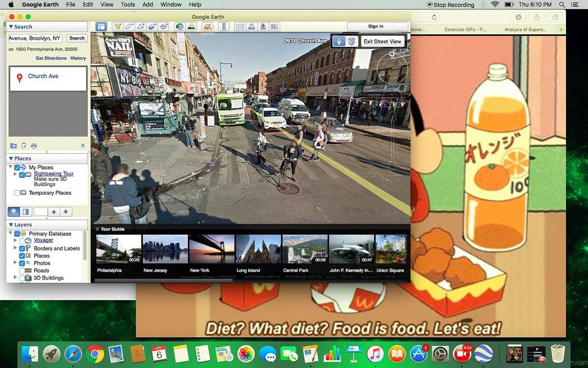Open the historical imagery clock icon

pyautogui.click(x=179, y=27)
